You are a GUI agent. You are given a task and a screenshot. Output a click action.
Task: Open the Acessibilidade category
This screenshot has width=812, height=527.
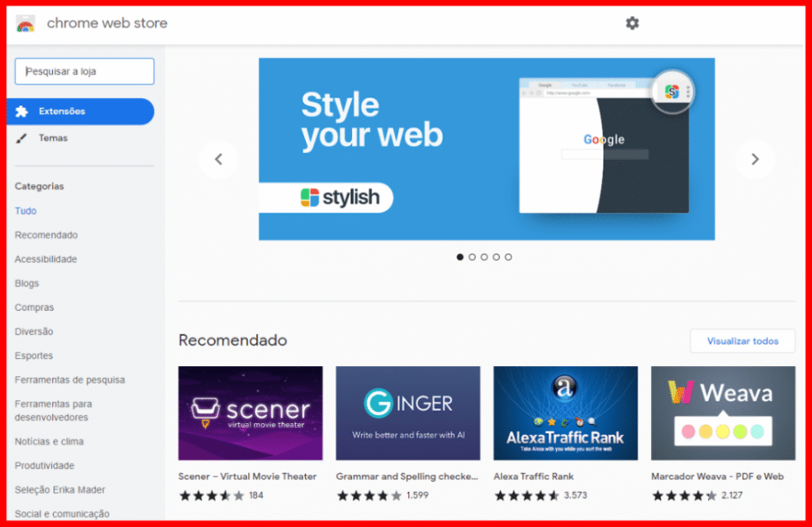pyautogui.click(x=45, y=259)
